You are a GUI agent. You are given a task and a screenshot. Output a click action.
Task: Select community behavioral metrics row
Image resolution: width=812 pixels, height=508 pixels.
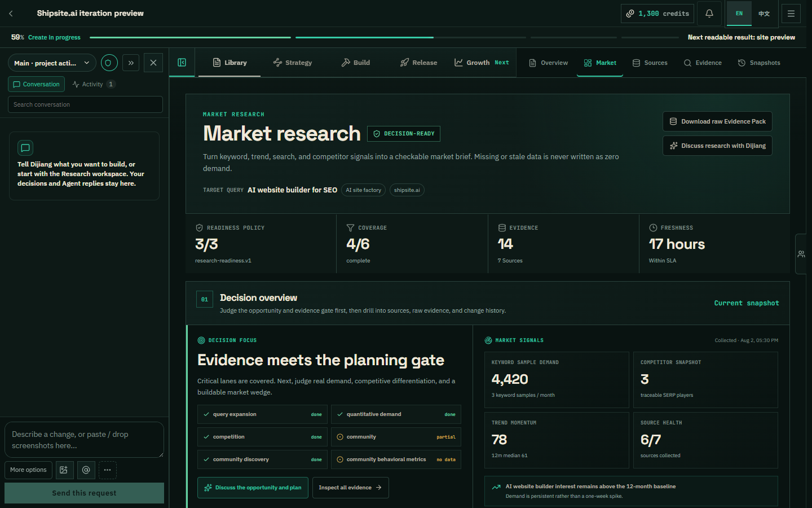click(396, 459)
